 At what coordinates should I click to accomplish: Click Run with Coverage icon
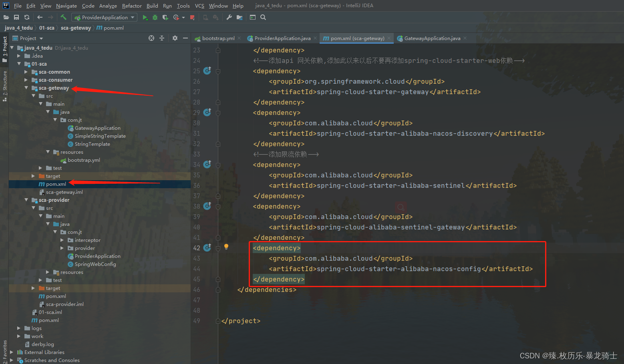pos(165,17)
